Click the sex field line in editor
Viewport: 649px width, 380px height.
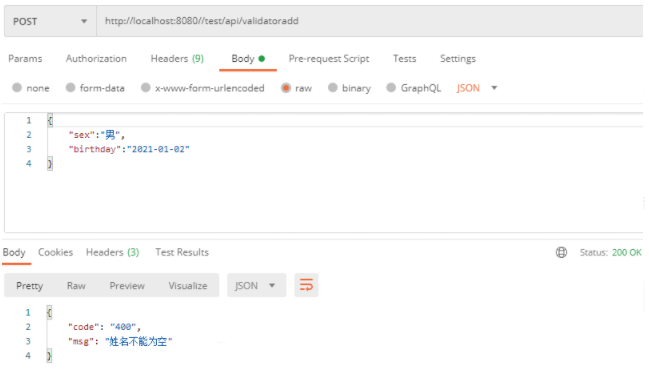(96, 135)
